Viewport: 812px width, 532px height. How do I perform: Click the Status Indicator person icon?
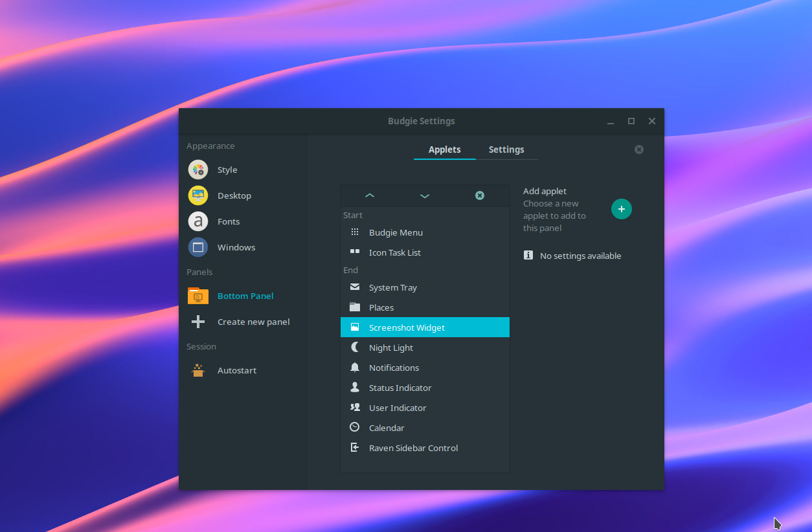click(355, 387)
